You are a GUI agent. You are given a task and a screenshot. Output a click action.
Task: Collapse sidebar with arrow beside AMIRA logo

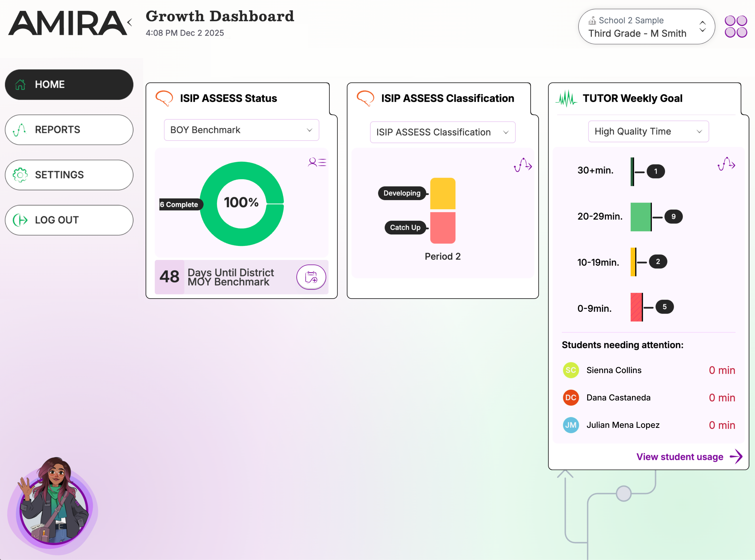(130, 23)
